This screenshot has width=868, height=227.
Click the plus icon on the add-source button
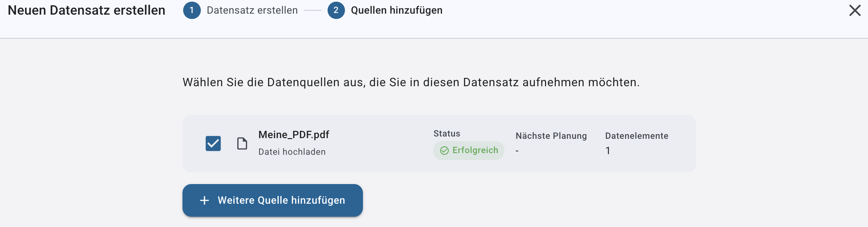(204, 200)
